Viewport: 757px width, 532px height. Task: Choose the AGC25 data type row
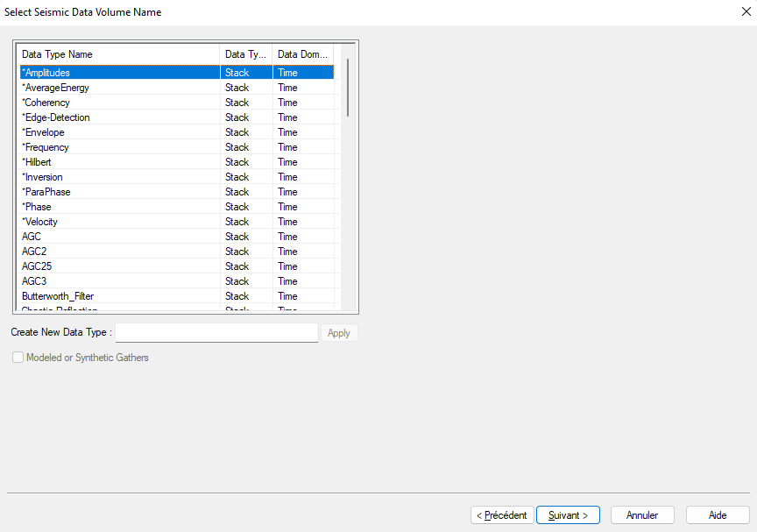[36, 266]
